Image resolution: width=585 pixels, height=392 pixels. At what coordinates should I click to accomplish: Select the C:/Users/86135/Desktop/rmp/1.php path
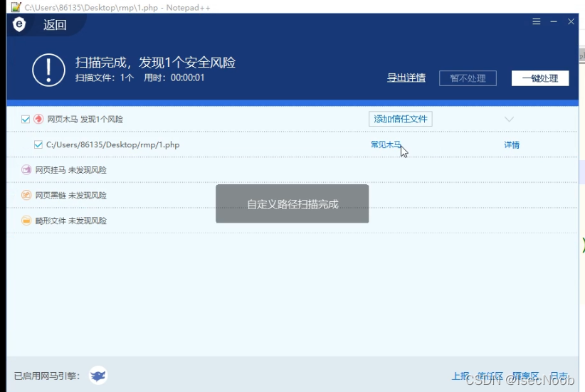tap(112, 144)
